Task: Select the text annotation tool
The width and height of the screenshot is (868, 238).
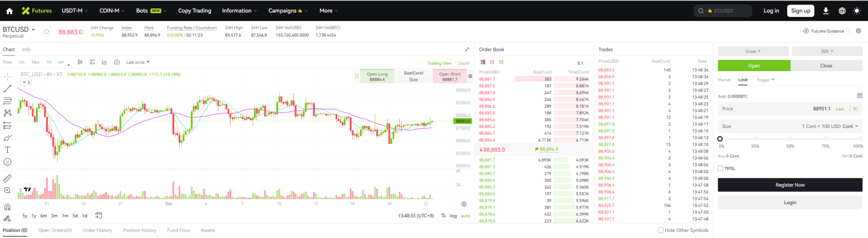Action: point(7,149)
